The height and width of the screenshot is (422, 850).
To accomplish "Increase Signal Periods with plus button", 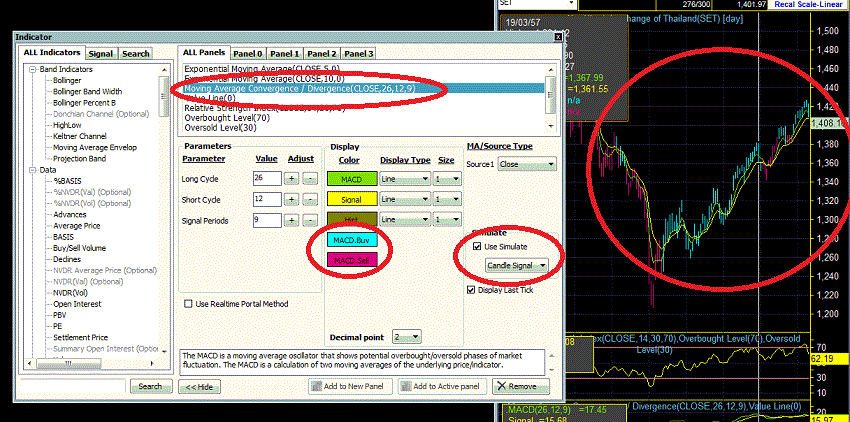I will 291,220.
